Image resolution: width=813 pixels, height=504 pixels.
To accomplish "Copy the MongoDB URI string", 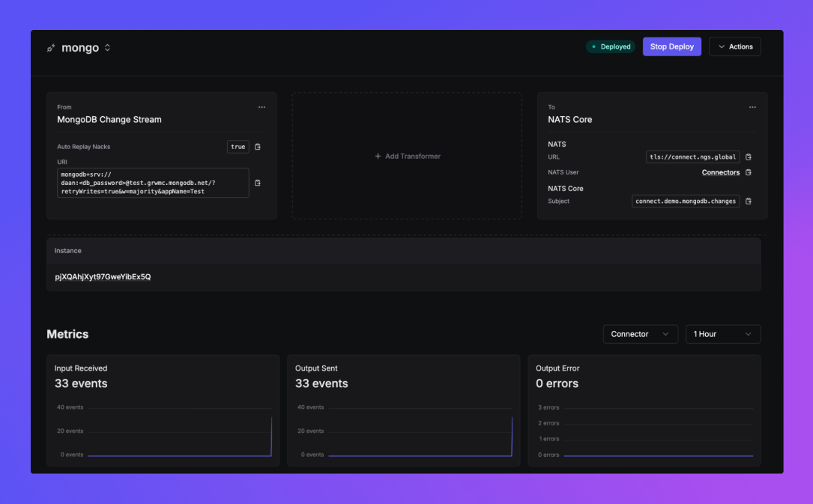I will [x=258, y=183].
